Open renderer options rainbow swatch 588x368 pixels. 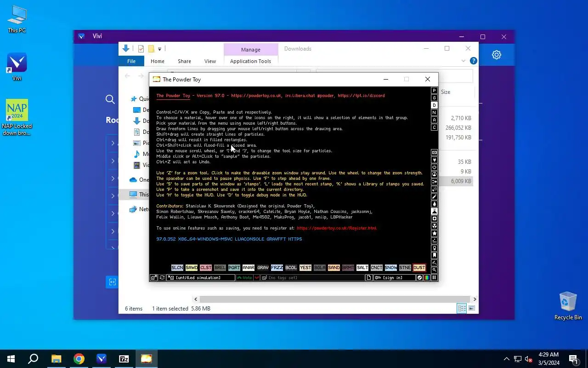tap(427, 278)
